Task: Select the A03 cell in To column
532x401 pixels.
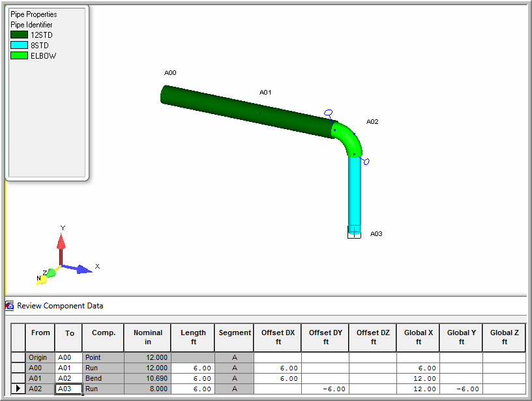Action: tap(68, 389)
